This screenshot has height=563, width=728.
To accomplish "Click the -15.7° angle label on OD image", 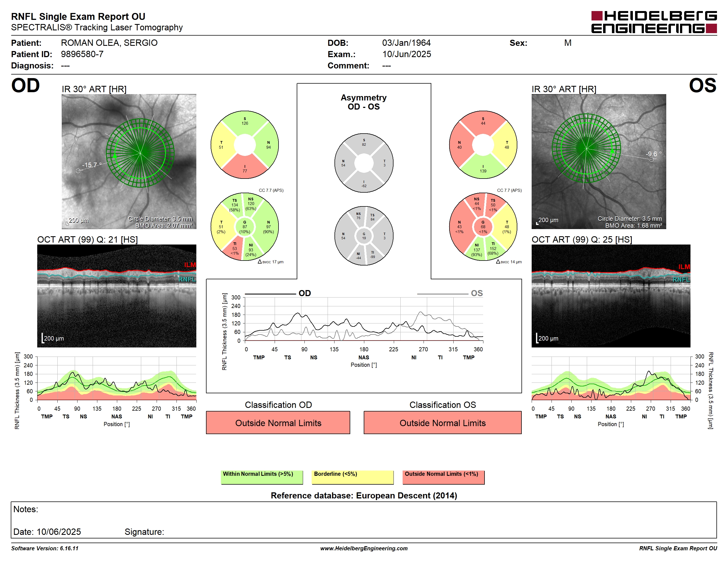I will pos(92,165).
